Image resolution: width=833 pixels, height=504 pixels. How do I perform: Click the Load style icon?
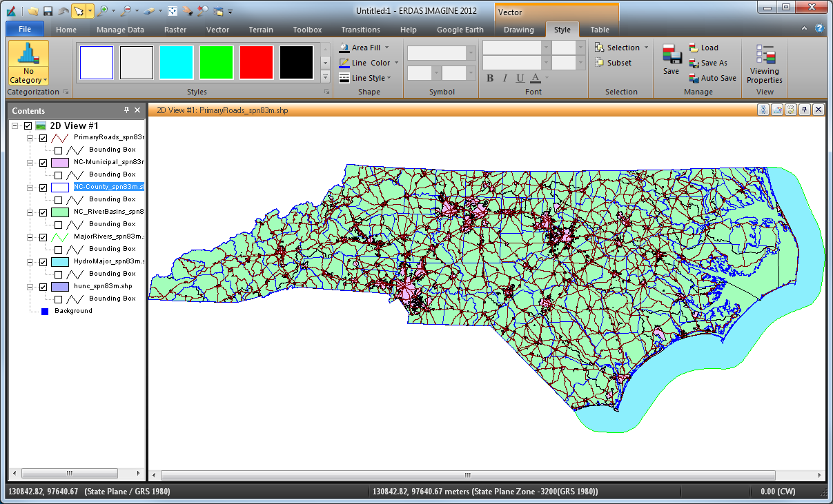[x=694, y=48]
